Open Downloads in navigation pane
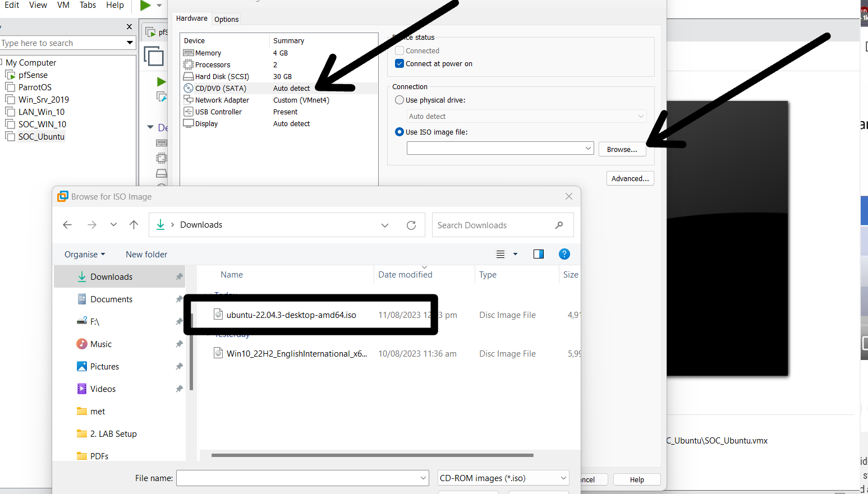Viewport: 868px width, 494px height. [x=120, y=276]
